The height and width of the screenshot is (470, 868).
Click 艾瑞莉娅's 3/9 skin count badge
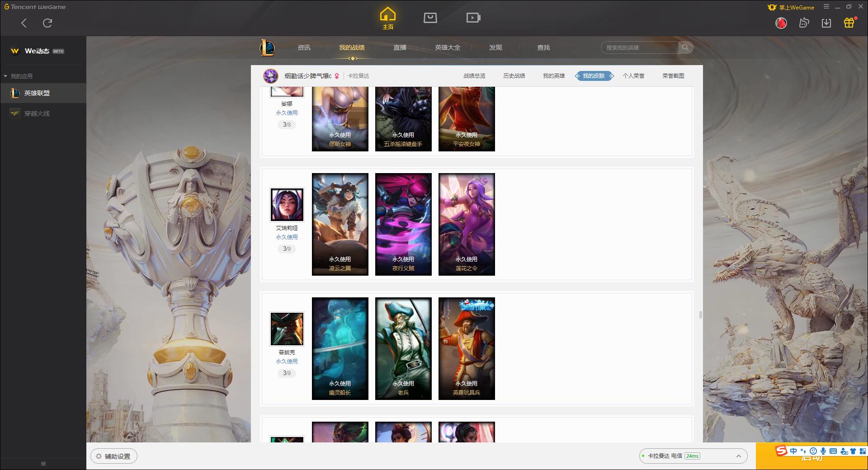tap(287, 249)
